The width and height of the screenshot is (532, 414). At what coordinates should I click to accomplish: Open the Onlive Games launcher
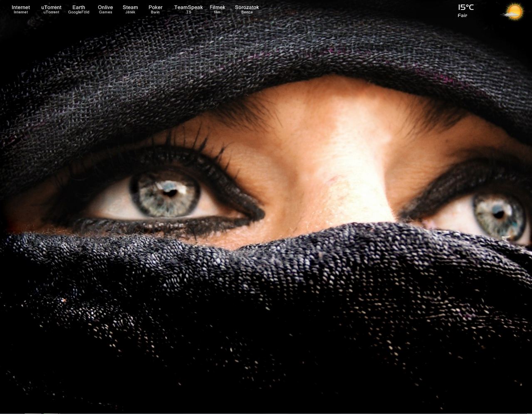pyautogui.click(x=105, y=9)
